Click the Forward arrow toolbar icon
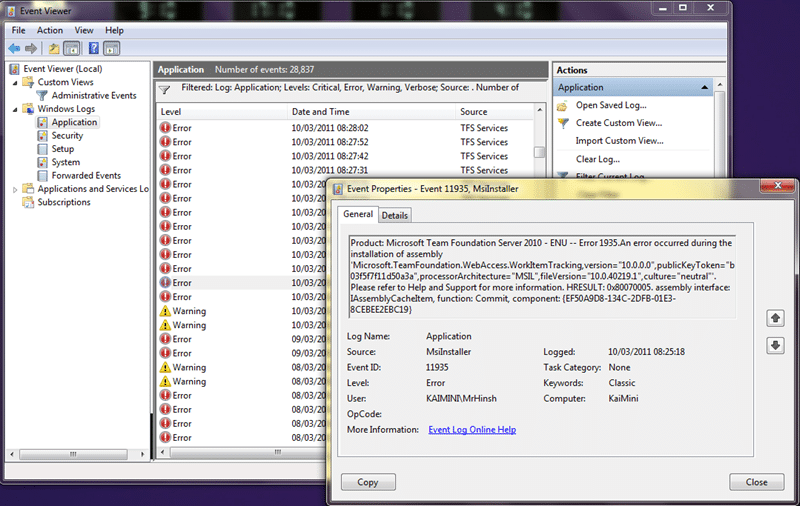The width and height of the screenshot is (800, 506). click(31, 48)
